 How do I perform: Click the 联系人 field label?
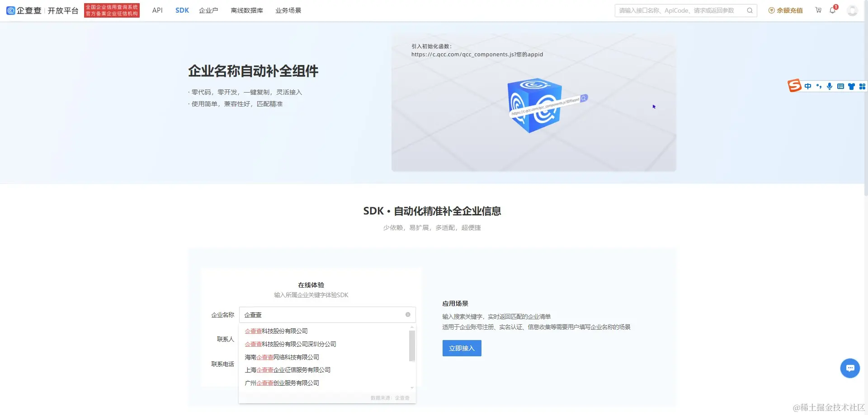coord(225,339)
